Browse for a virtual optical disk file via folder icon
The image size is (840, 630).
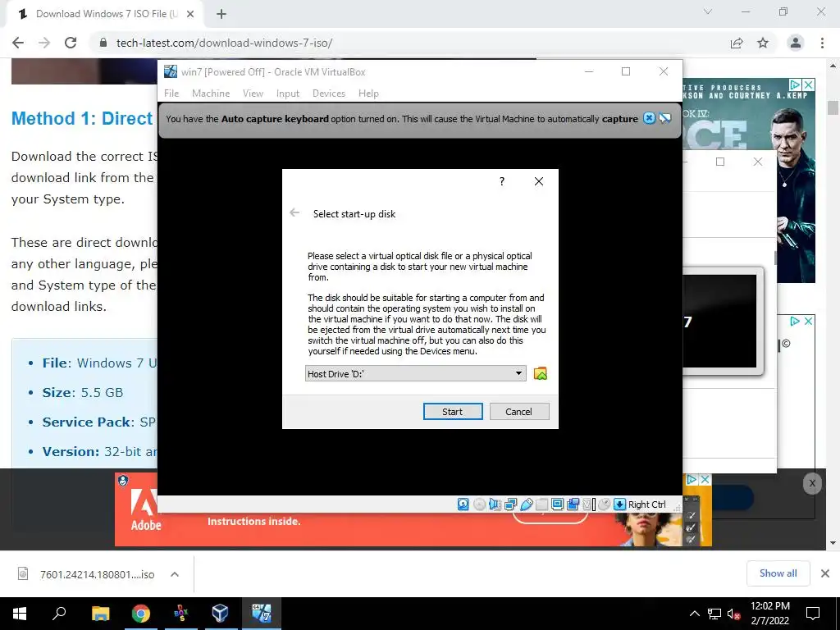(540, 373)
